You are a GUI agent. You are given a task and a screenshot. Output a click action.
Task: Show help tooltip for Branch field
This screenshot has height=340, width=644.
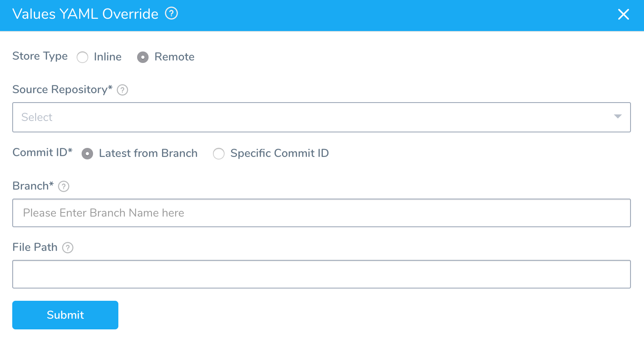(64, 186)
